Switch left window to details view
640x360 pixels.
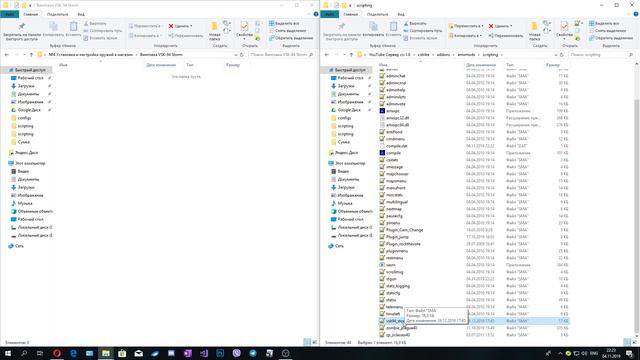(307, 342)
